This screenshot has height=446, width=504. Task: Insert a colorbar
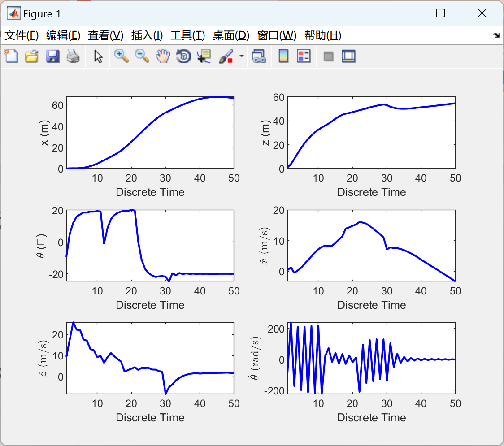click(283, 56)
